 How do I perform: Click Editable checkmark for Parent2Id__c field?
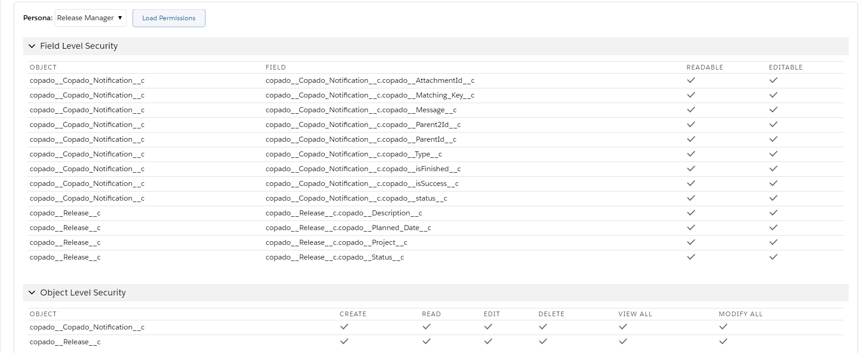(x=773, y=124)
